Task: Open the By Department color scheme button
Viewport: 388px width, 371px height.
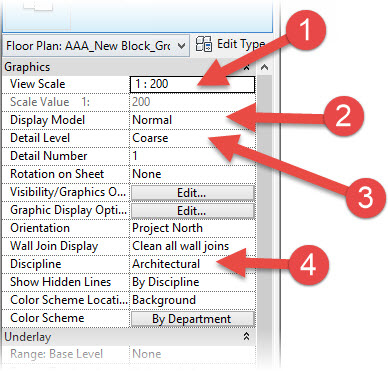Action: pos(193,319)
